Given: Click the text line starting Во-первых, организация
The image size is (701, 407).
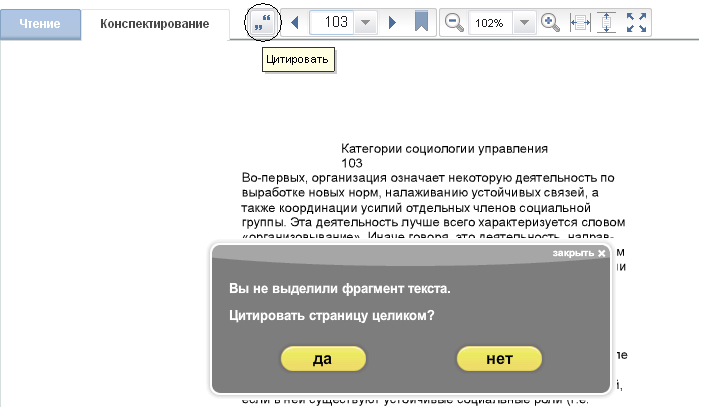Looking at the screenshot, I should (428, 178).
